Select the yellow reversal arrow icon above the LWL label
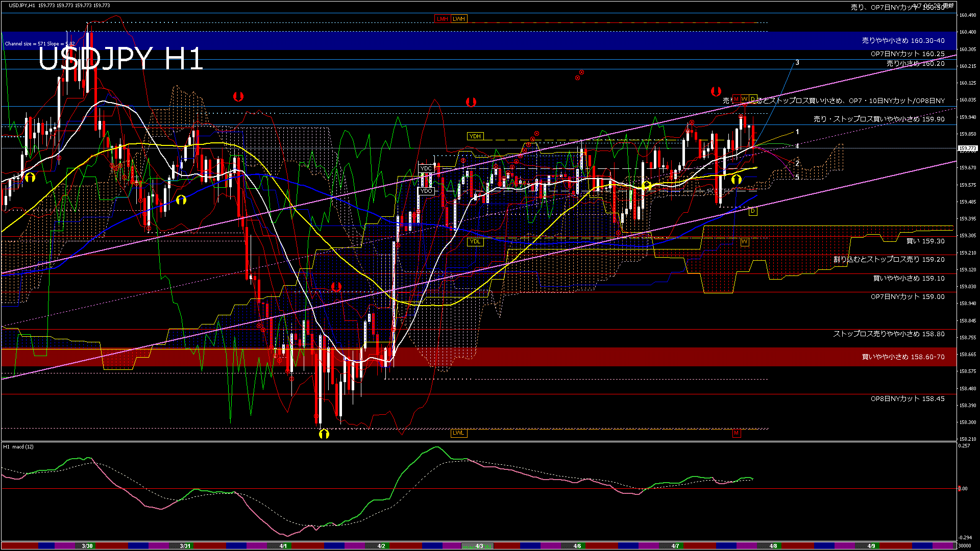 pyautogui.click(x=325, y=433)
